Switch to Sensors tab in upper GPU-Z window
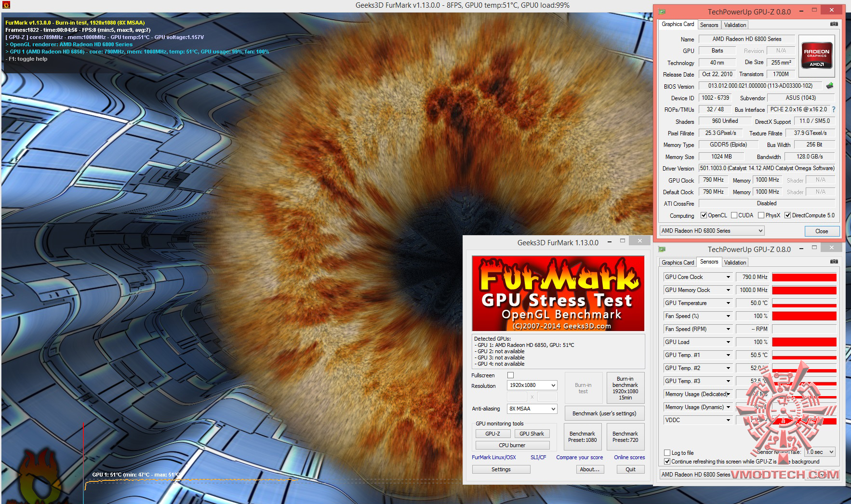Image resolution: width=851 pixels, height=504 pixels. click(x=709, y=25)
